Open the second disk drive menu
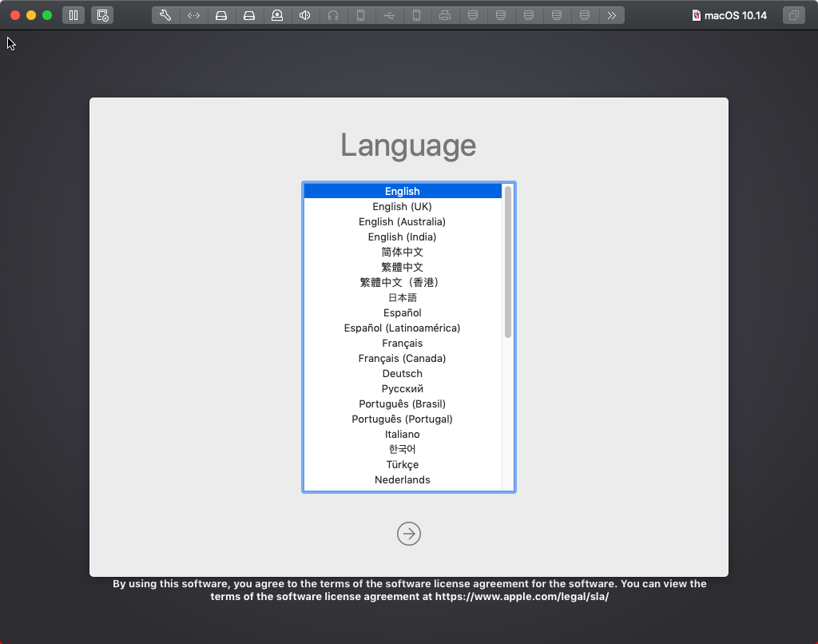This screenshot has width=818, height=644. point(249,15)
